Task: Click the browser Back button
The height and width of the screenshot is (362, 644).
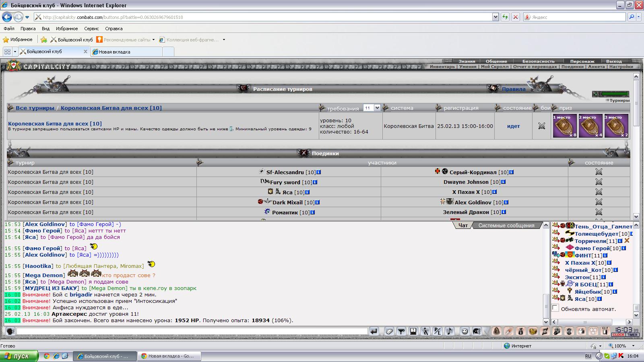Action: click(x=7, y=17)
